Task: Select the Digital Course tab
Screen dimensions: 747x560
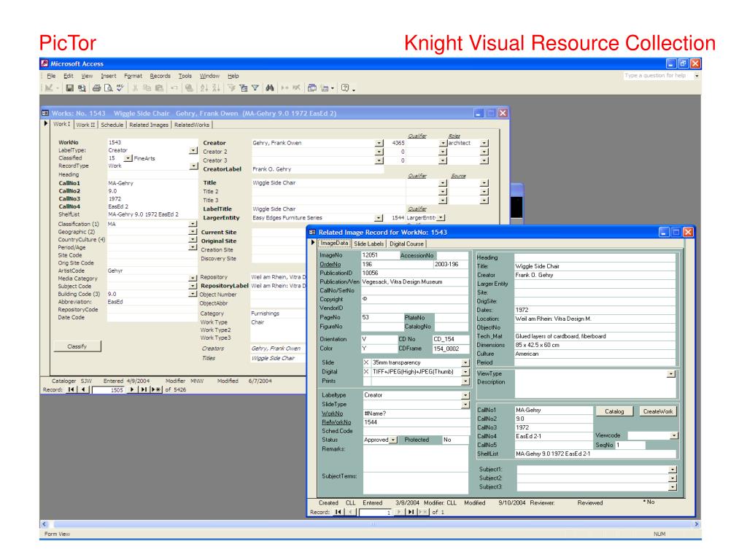Action: [406, 244]
